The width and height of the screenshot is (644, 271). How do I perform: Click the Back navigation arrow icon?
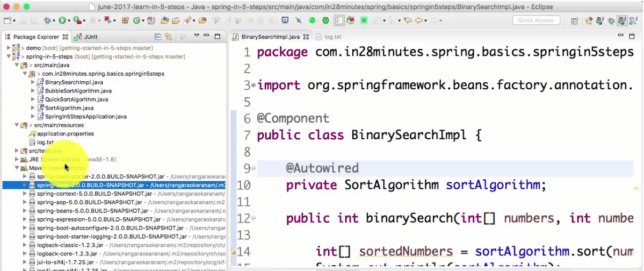pos(419,20)
